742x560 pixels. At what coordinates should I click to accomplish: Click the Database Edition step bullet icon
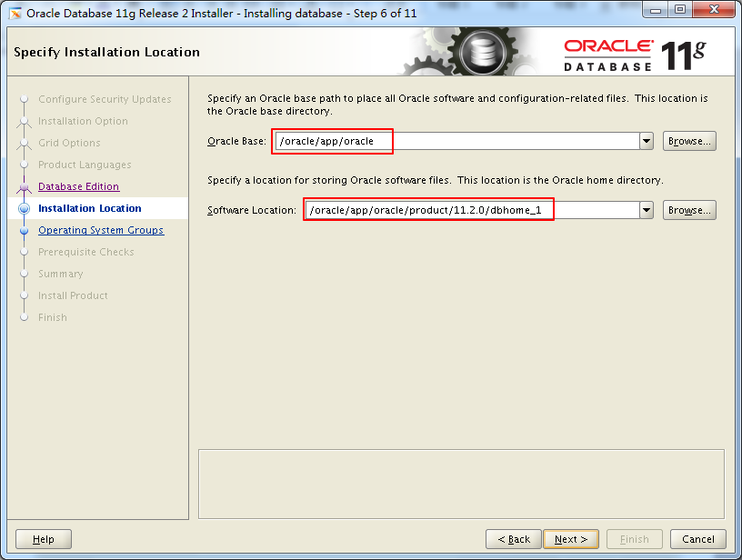click(x=25, y=187)
